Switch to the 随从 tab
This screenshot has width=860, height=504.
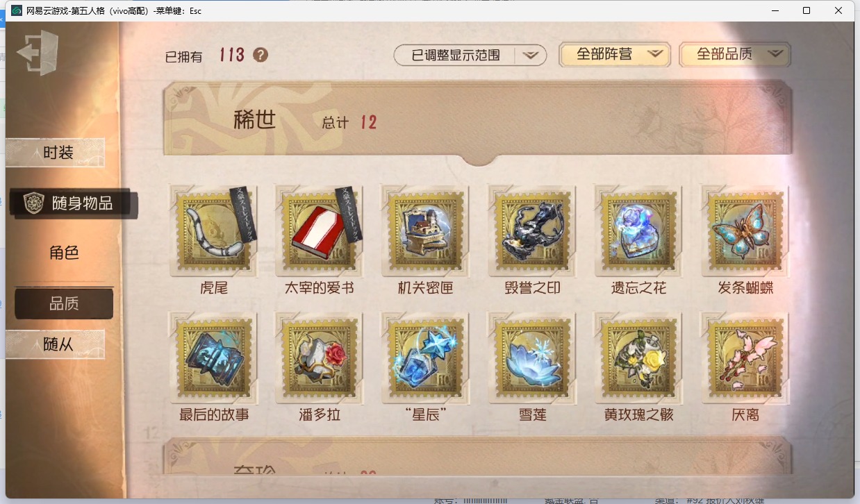pos(57,344)
